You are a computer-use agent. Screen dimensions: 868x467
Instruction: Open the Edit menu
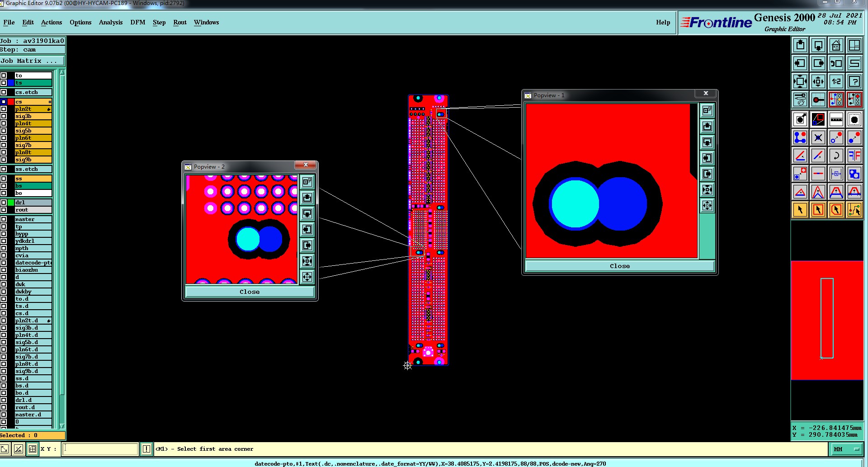(28, 22)
